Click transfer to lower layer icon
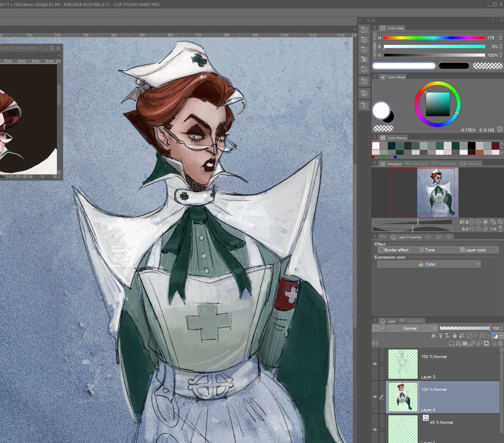504x443 pixels. pos(472,343)
